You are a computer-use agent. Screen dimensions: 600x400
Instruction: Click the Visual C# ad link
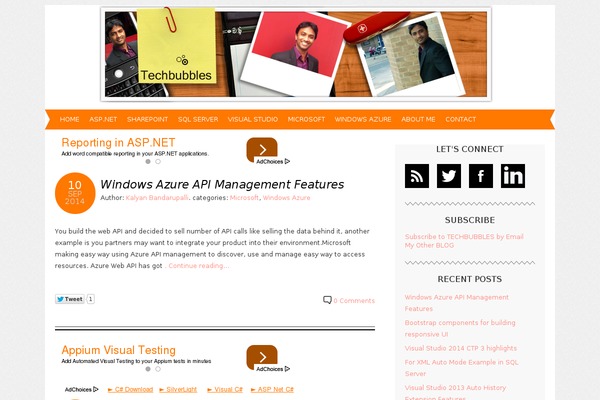click(x=225, y=389)
